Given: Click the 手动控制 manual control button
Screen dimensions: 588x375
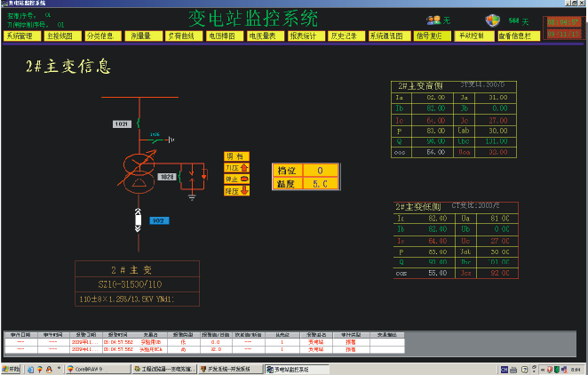Looking at the screenshot, I should 471,36.
